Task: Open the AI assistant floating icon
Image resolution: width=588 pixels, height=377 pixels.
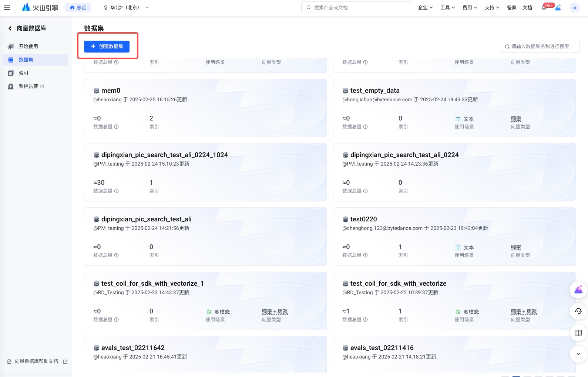Action: click(578, 290)
